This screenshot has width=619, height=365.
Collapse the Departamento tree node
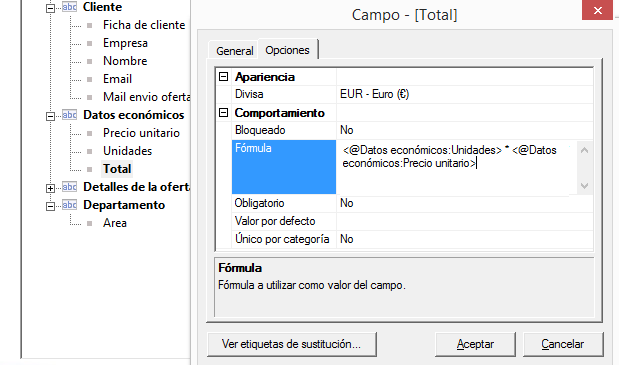50,206
